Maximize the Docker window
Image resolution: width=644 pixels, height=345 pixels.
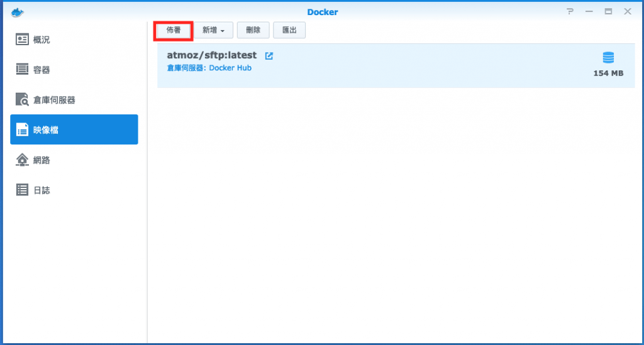(x=608, y=11)
